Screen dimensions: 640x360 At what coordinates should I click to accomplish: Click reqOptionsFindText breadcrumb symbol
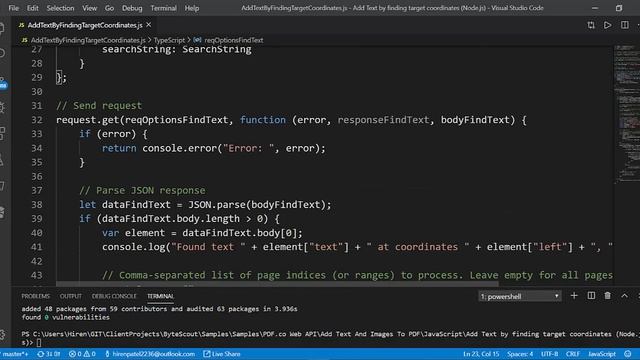click(233, 40)
